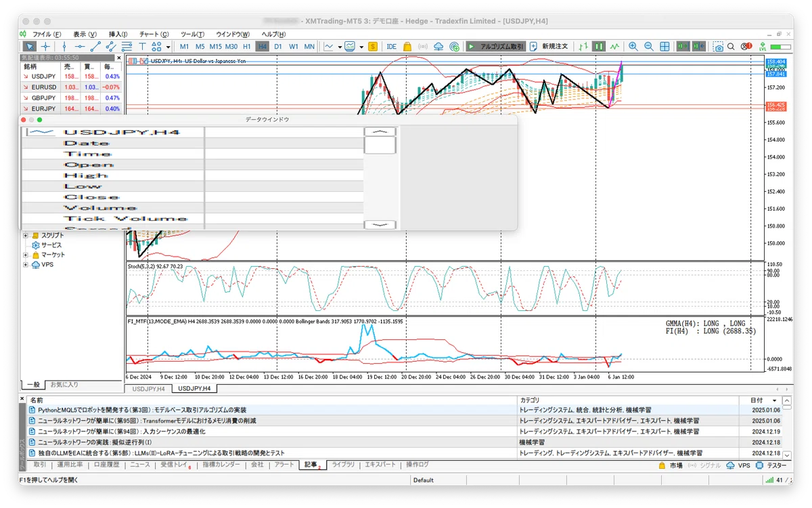Open the Strategy Tester status bar button

pos(771,465)
